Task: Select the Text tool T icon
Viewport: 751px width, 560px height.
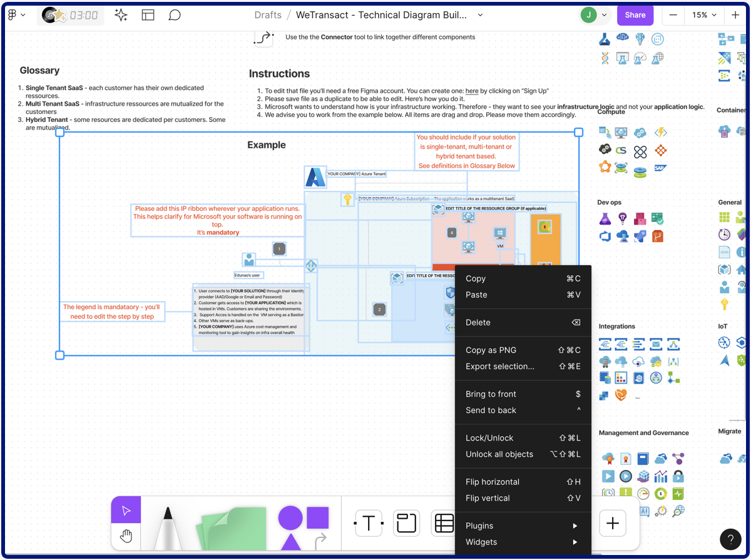Action: 369,523
